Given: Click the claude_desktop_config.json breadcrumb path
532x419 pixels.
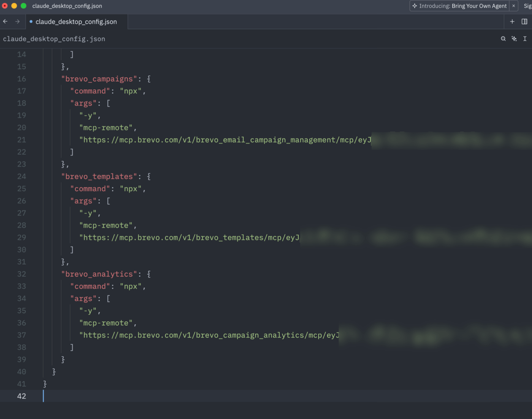Looking at the screenshot, I should pos(54,39).
